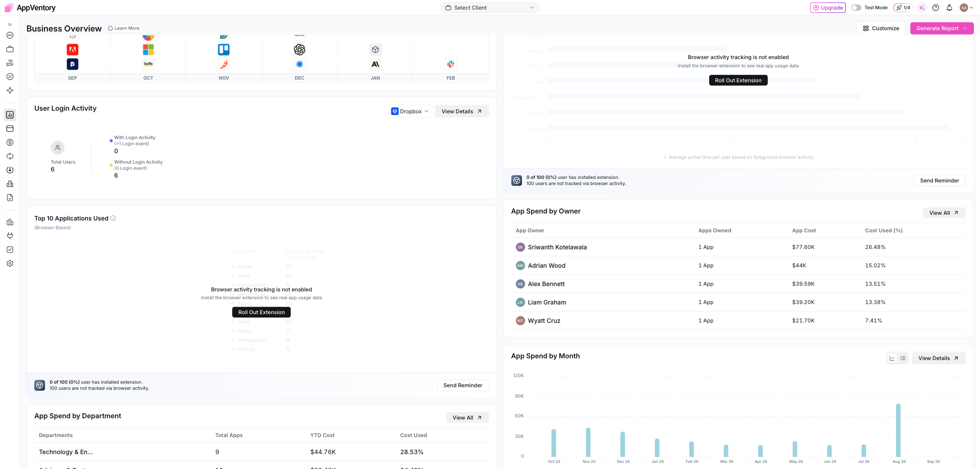Open the help question-mark icon
This screenshot has width=980, height=469.
coord(936,7)
